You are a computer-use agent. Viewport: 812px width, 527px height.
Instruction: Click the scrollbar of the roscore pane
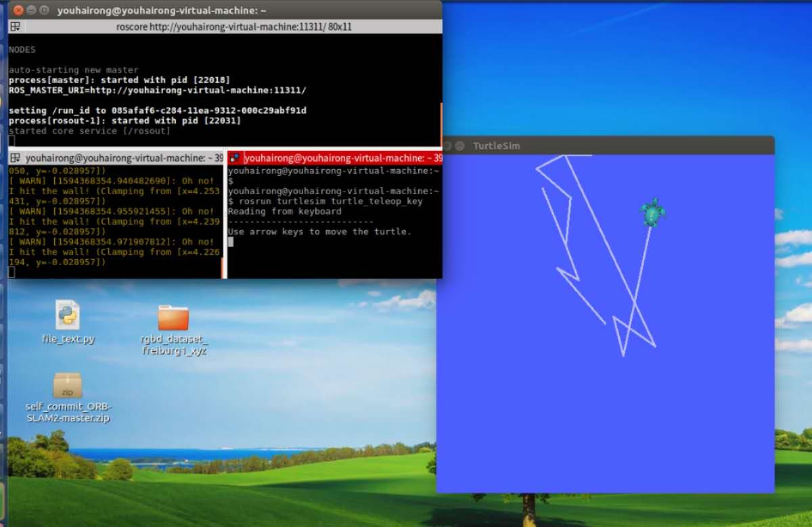coord(441,124)
